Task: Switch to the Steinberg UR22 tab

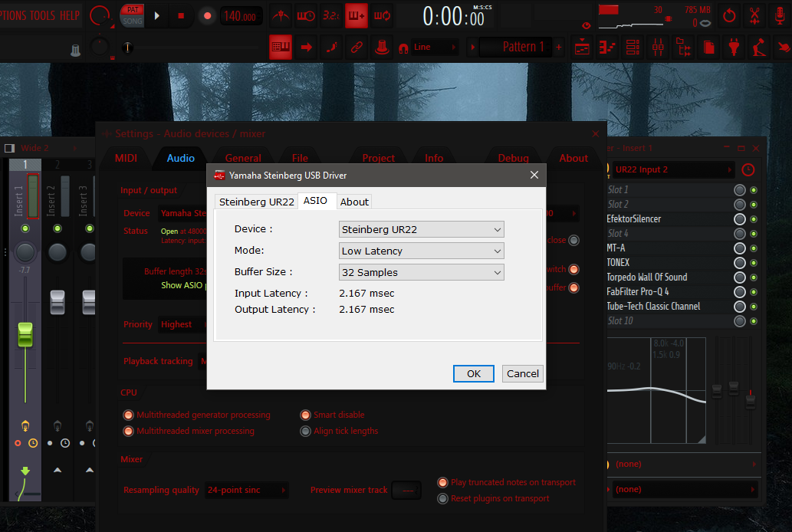Action: (x=257, y=202)
